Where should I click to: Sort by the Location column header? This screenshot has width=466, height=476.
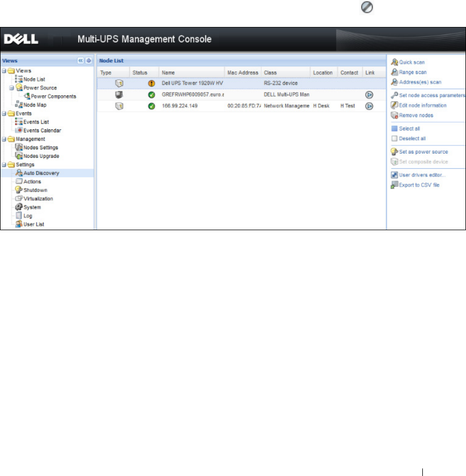[324, 73]
